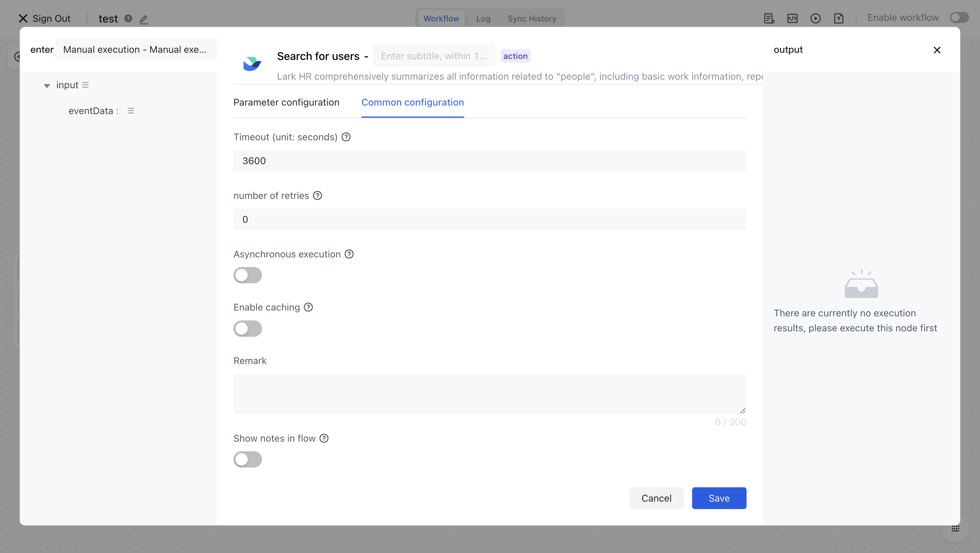Enable the Show notes in flow switch

click(248, 459)
